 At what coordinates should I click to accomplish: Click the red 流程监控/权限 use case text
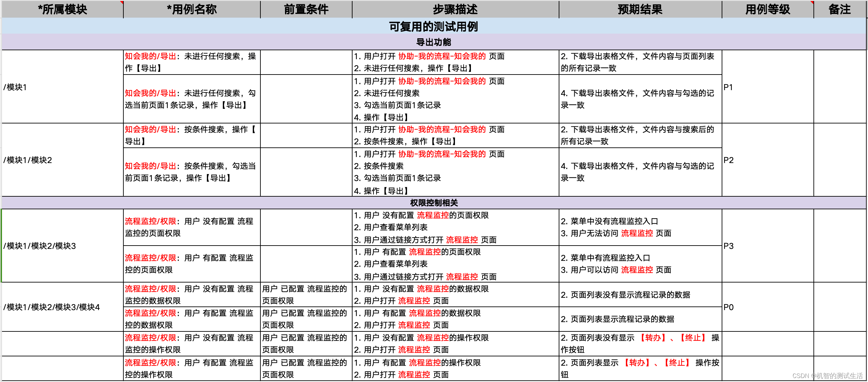(x=151, y=222)
